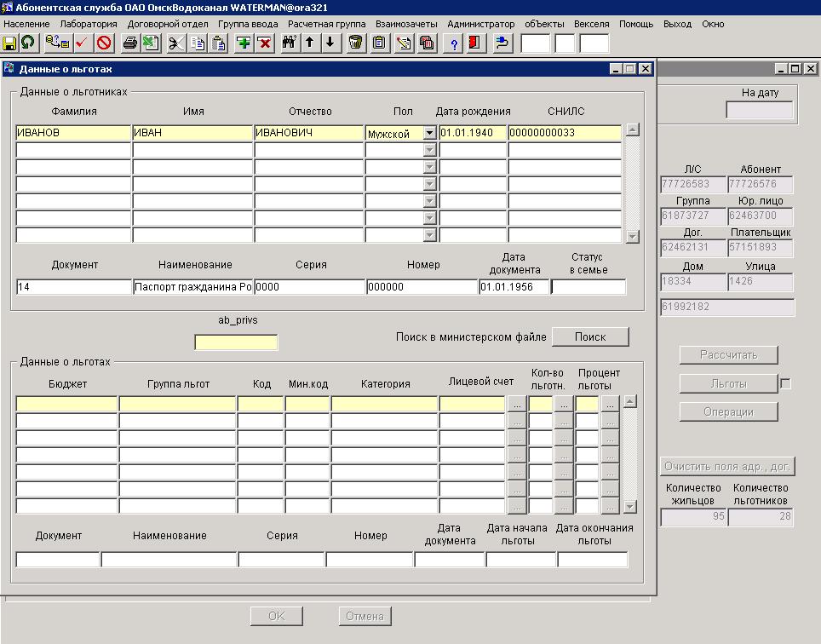Click the blue question mark help icon
The width and height of the screenshot is (821, 644).
tap(454, 43)
